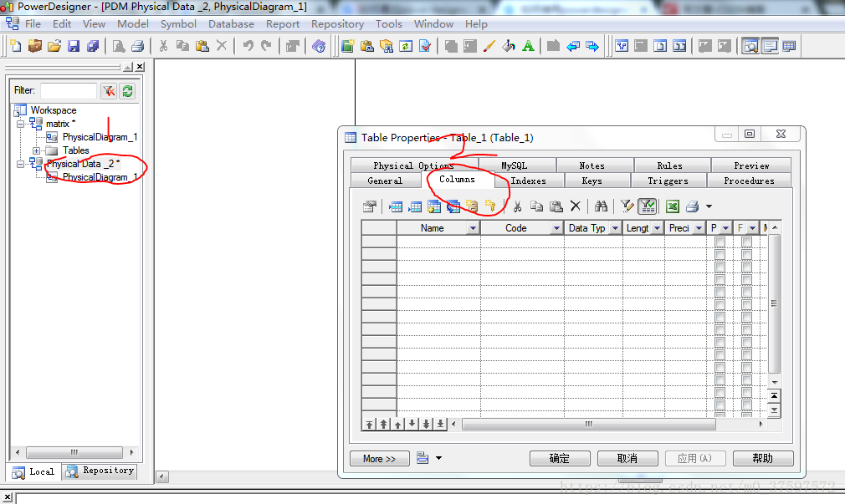Tick the P checkbox in second row
845x504 pixels.
720,254
